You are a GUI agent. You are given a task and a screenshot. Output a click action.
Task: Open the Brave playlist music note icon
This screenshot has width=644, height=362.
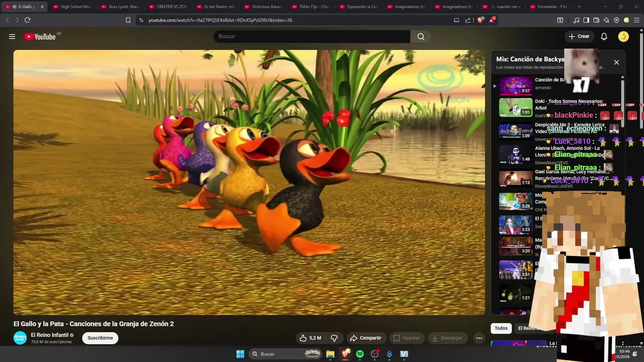(x=577, y=20)
